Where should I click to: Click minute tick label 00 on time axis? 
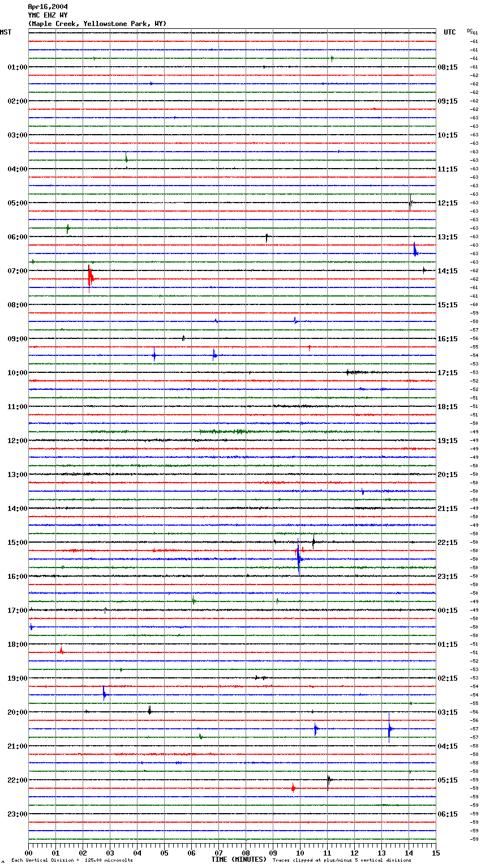coord(28,853)
